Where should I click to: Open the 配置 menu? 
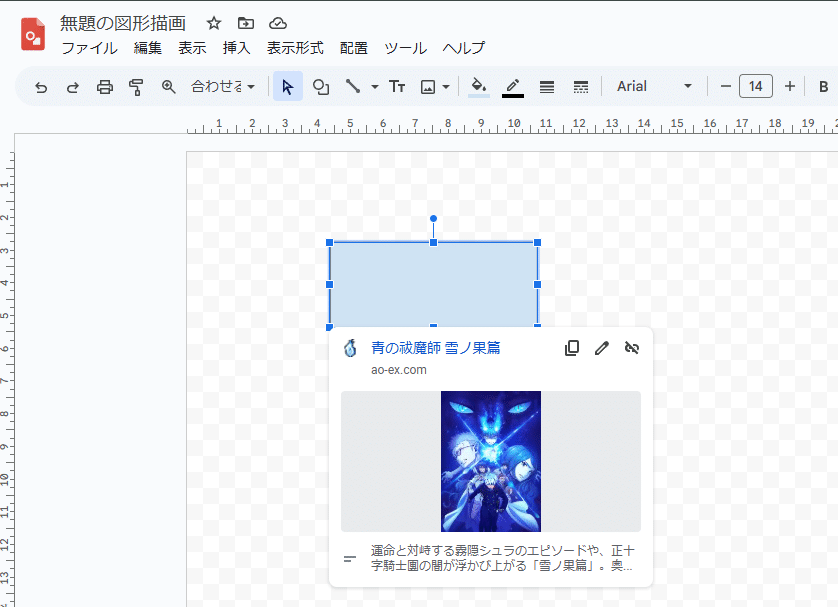coord(354,48)
